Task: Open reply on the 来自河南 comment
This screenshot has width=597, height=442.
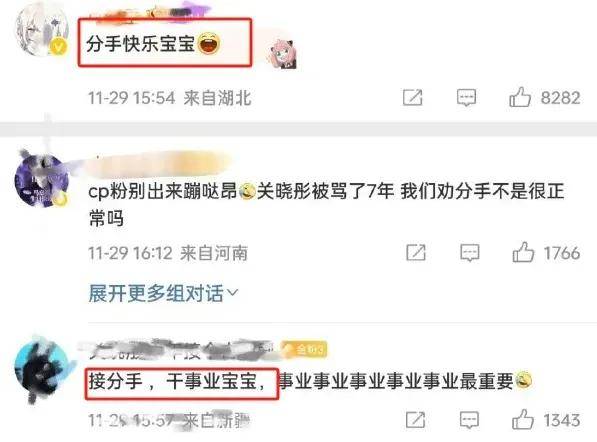Action: [x=469, y=252]
